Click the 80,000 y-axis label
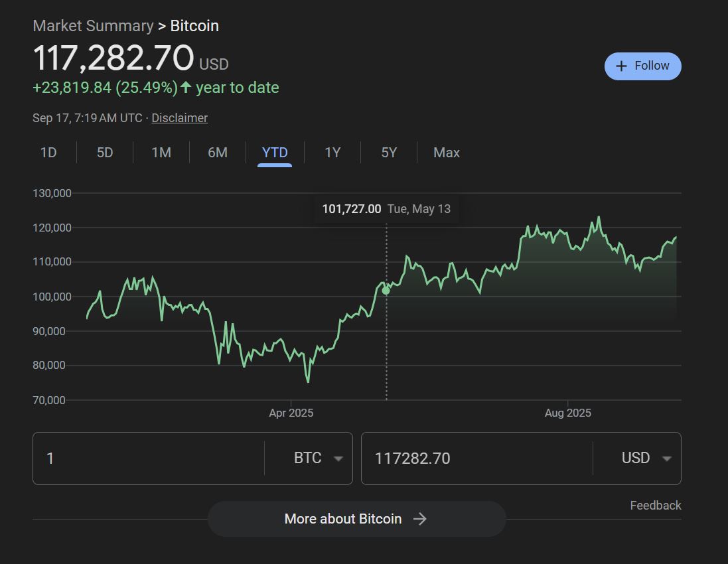This screenshot has height=564, width=728. coord(49,366)
